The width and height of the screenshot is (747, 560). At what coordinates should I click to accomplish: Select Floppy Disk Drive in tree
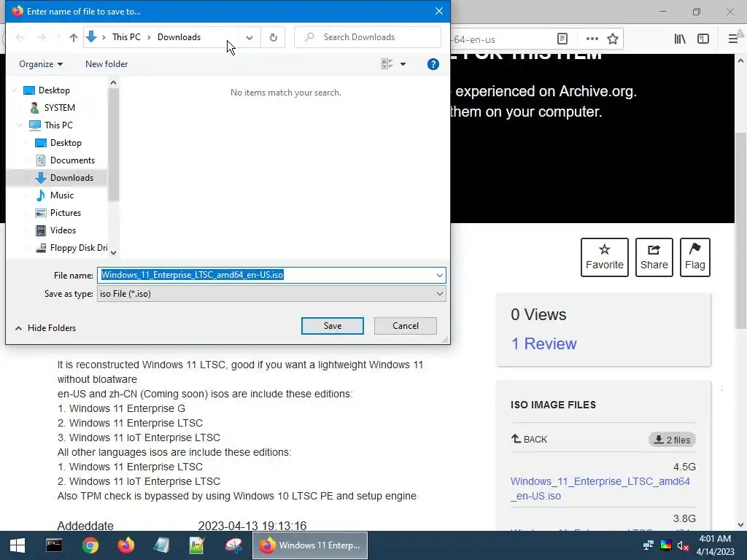tap(78, 248)
